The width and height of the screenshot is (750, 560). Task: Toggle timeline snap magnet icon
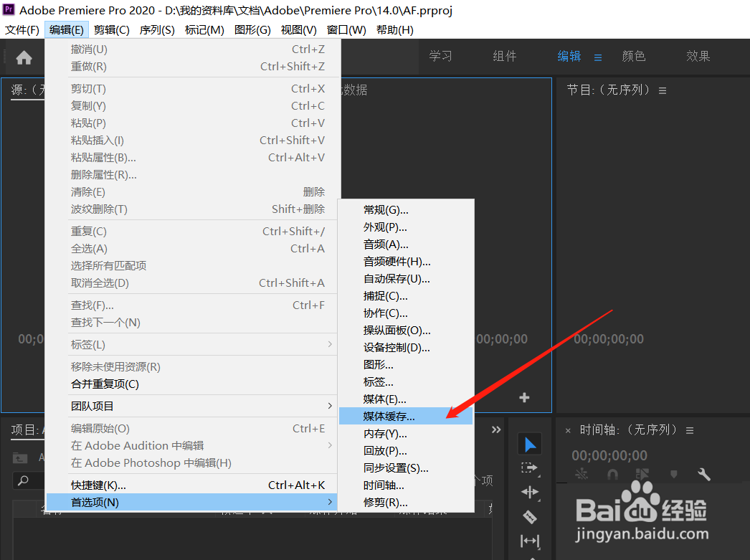[612, 474]
